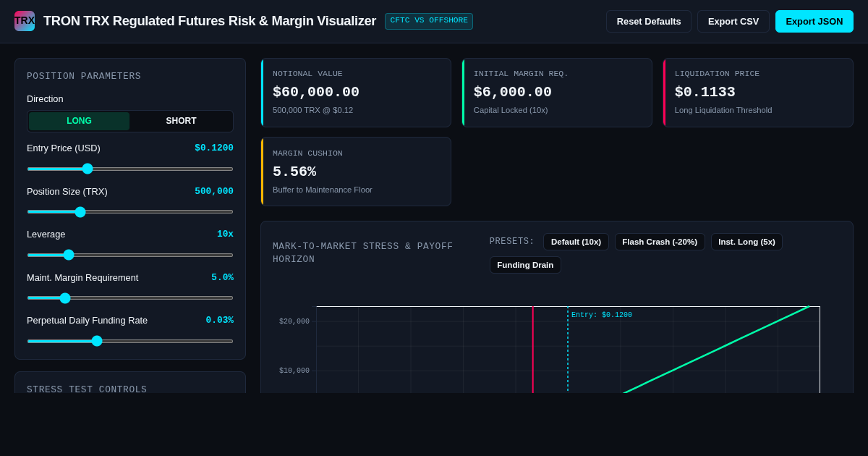Adjust Position Size slider

point(130,212)
